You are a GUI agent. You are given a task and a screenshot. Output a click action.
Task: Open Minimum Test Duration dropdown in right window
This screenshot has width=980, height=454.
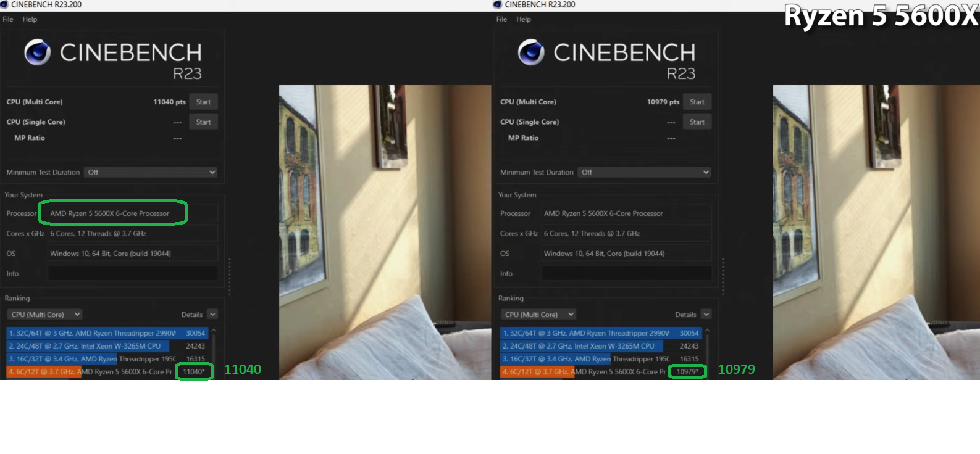645,172
